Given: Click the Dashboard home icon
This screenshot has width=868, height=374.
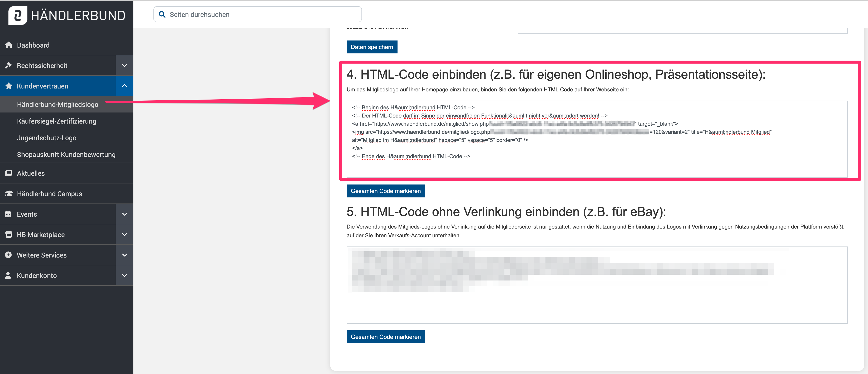Looking at the screenshot, I should (x=9, y=45).
